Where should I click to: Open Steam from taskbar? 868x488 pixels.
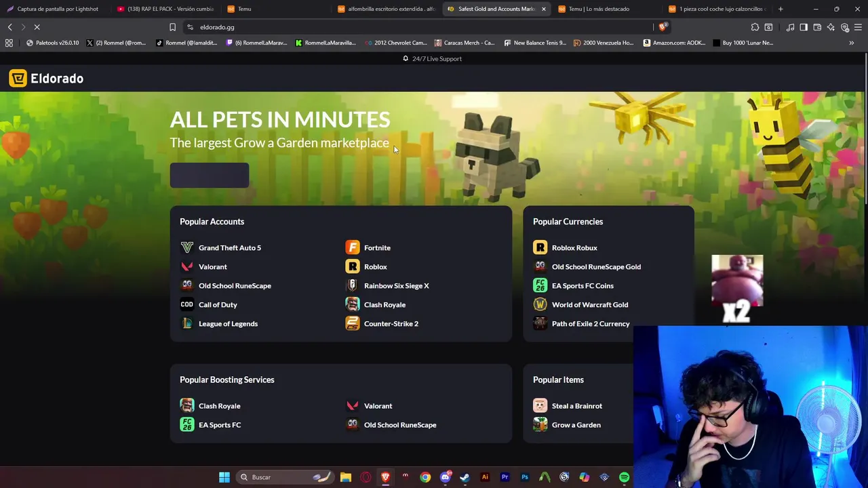[465, 477]
